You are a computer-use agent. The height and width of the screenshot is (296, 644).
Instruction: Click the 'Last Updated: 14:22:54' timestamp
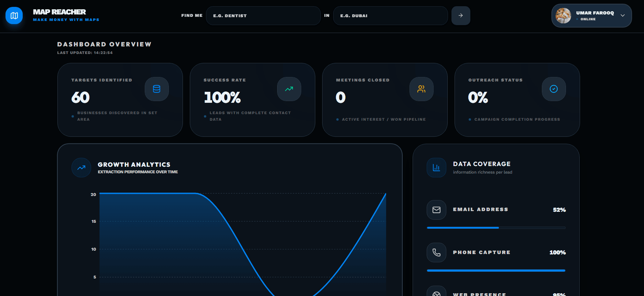click(85, 53)
